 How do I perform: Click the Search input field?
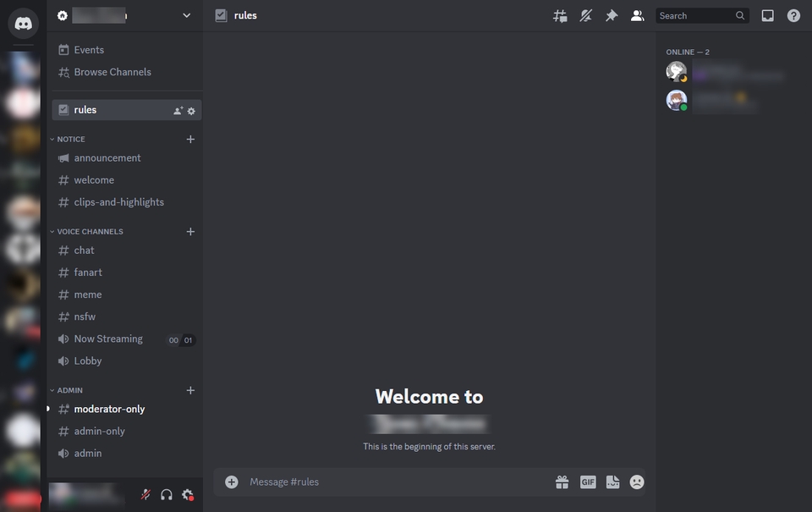point(698,14)
